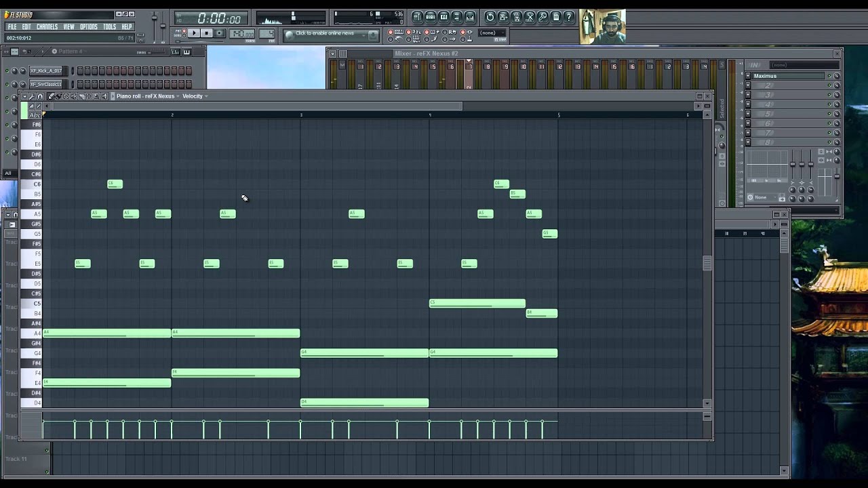This screenshot has height=488, width=868.
Task: Select the piano roll playback speaker tool
Action: click(x=104, y=96)
